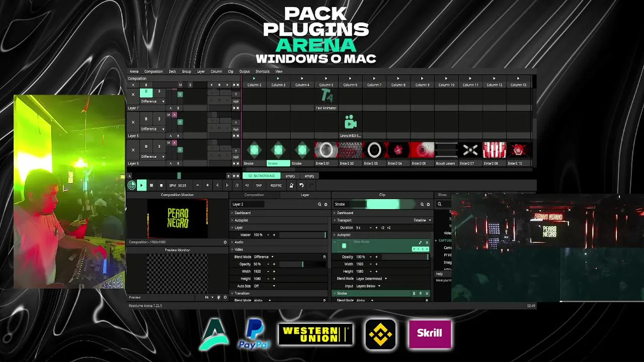Open the Composition menu
Screen dimensions: 644x362
[x=153, y=71]
